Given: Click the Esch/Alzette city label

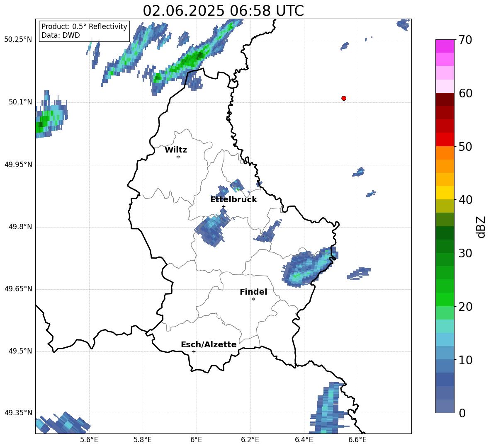Looking at the screenshot, I should [x=209, y=344].
